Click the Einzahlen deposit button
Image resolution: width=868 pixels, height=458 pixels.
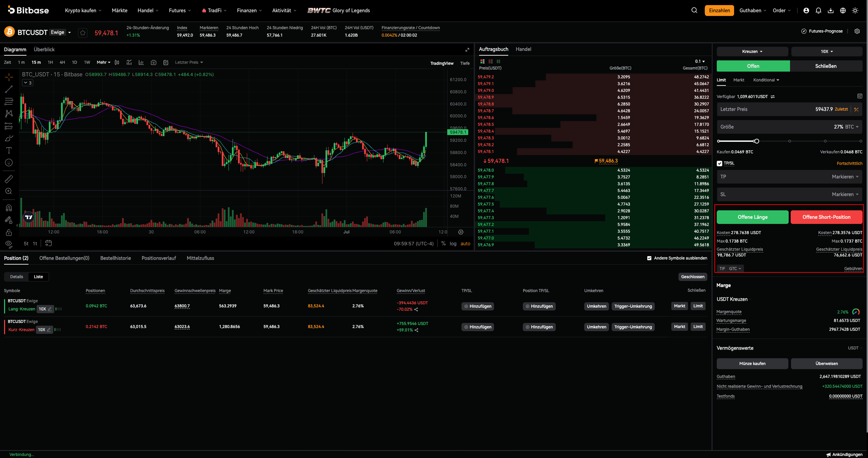719,11
